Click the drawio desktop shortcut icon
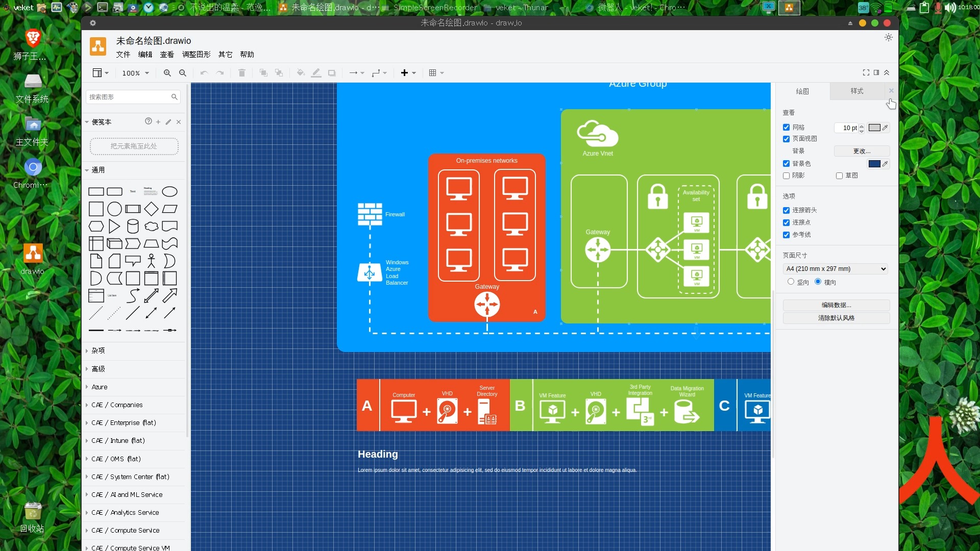 point(33,259)
